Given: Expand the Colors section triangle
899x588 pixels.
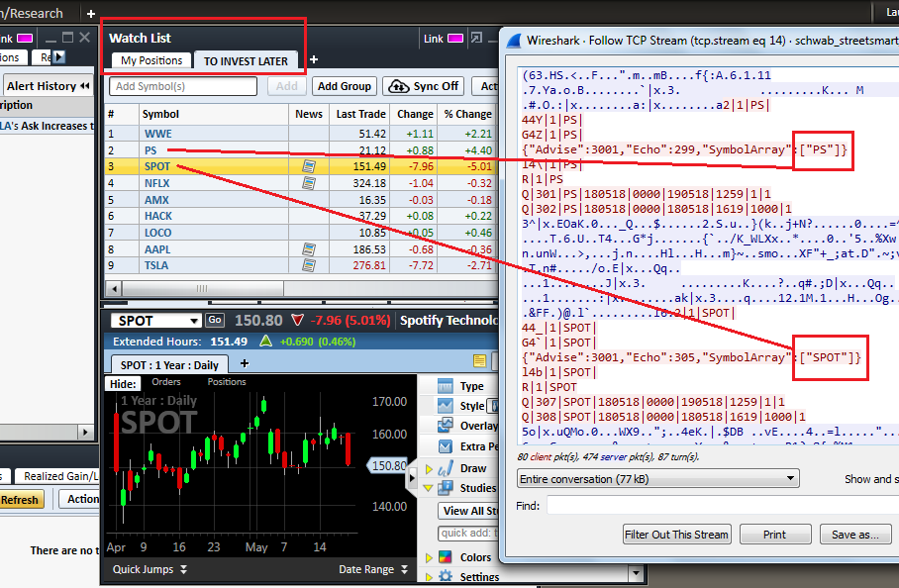Looking at the screenshot, I should 429,557.
